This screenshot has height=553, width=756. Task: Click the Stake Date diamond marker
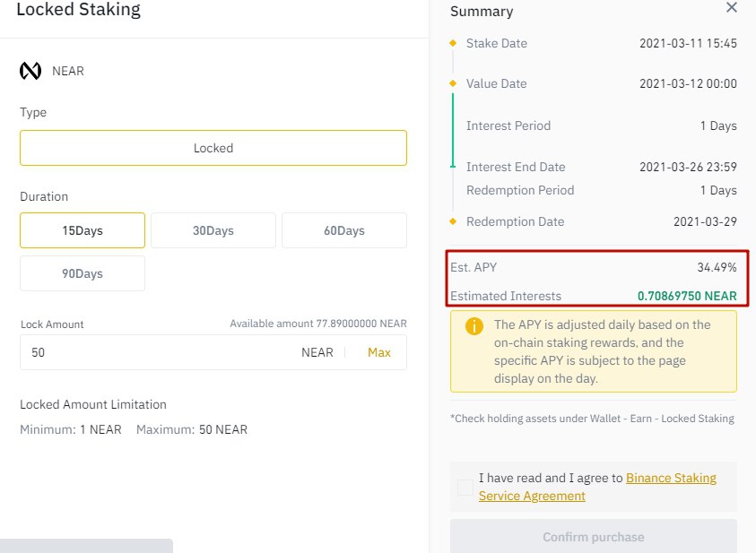453,43
